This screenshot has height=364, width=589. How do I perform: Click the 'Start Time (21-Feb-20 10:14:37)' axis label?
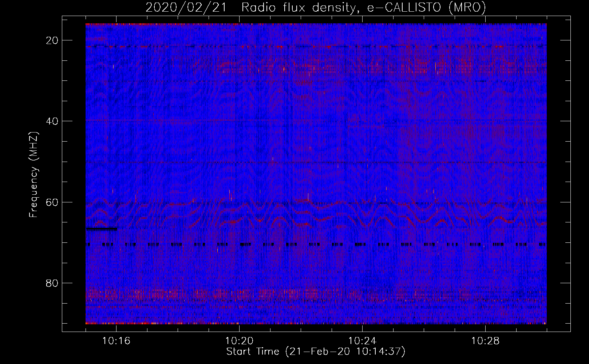316,352
